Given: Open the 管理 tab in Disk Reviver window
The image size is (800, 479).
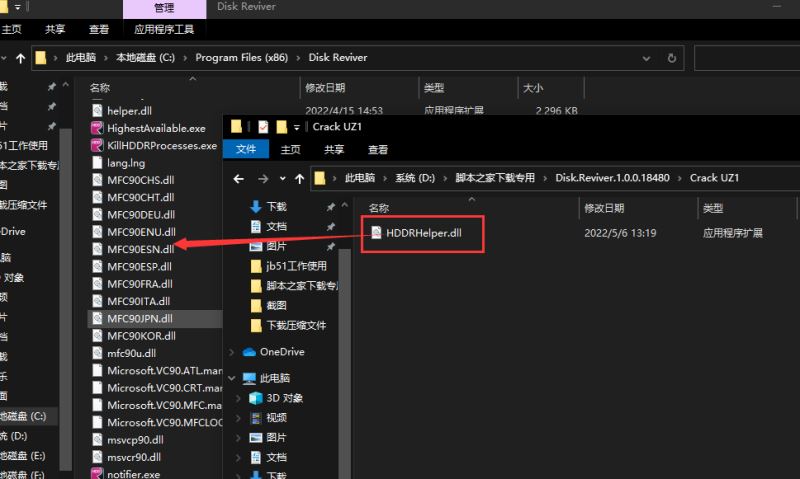Looking at the screenshot, I should point(164,8).
